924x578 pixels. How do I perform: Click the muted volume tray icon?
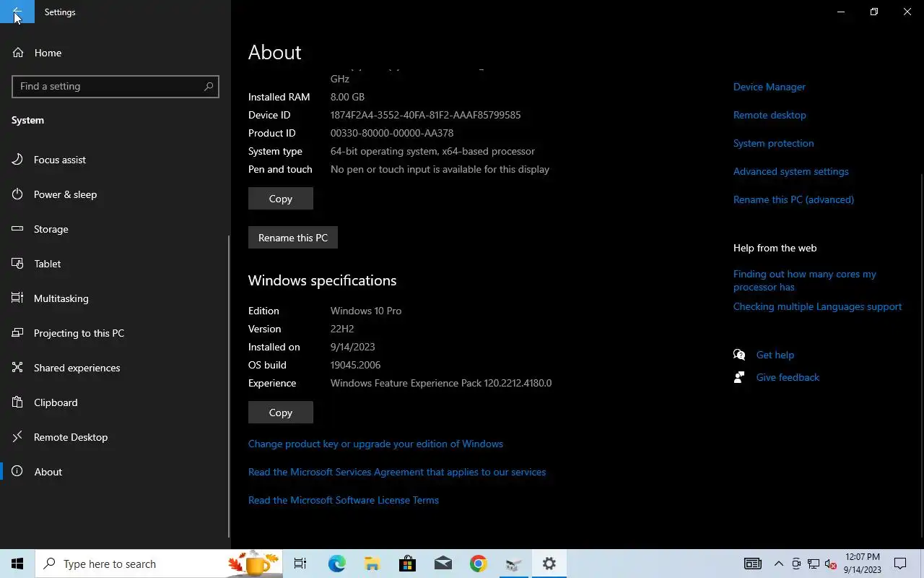click(831, 564)
